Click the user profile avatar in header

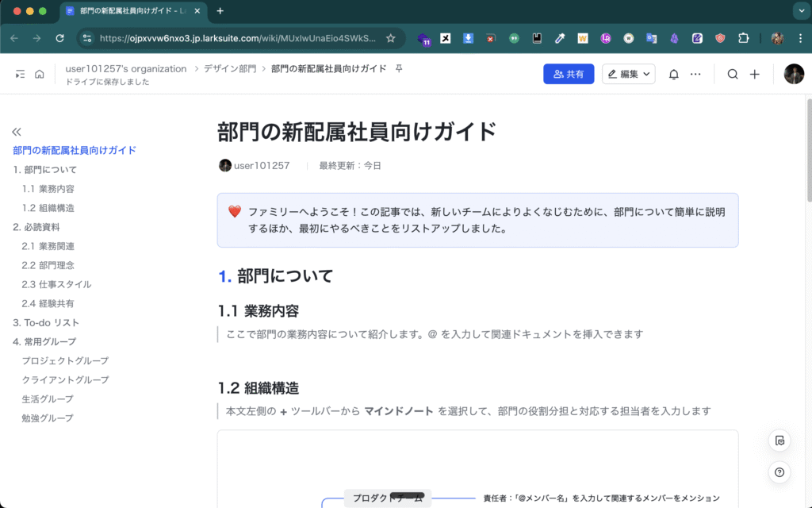click(x=794, y=74)
